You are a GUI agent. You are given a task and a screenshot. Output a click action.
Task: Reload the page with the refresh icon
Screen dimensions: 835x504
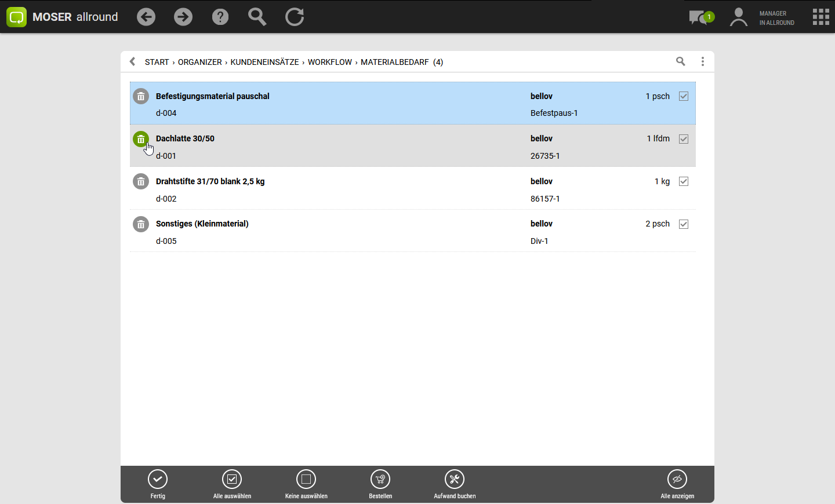tap(295, 17)
